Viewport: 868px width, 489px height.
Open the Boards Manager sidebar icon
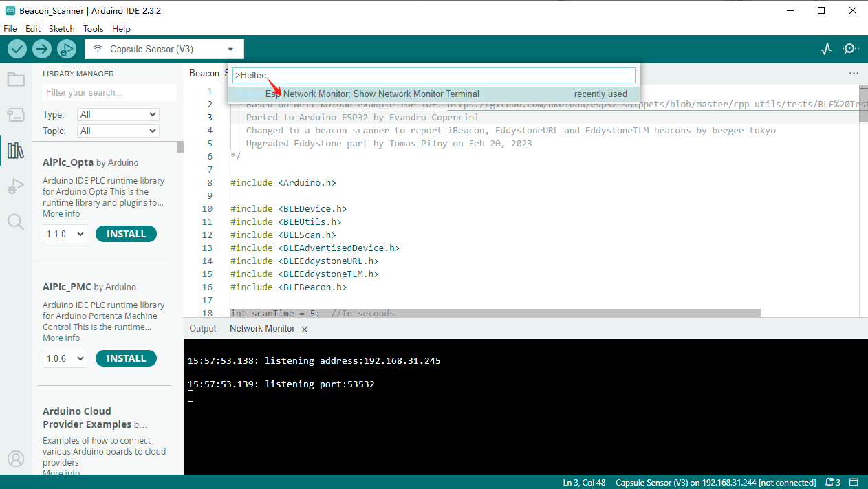[16, 115]
